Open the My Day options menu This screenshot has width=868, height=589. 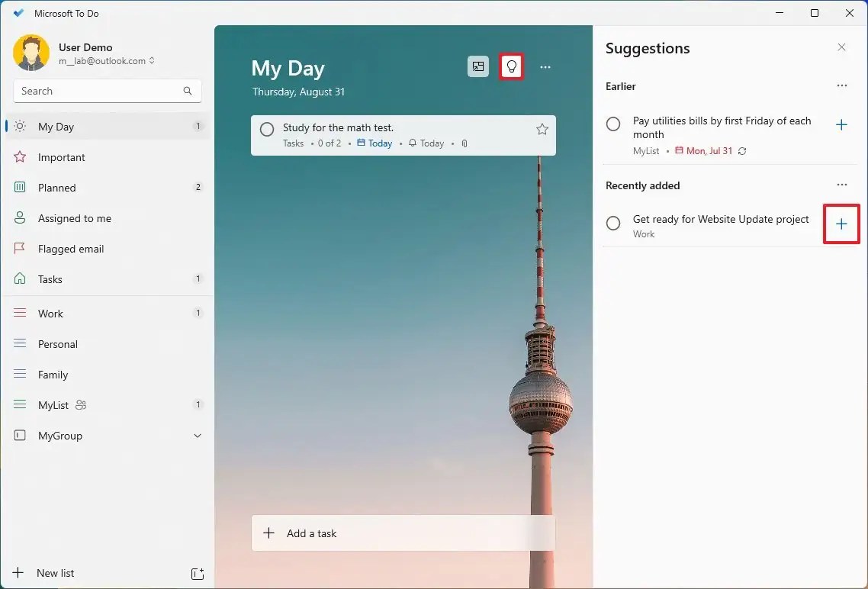point(545,66)
